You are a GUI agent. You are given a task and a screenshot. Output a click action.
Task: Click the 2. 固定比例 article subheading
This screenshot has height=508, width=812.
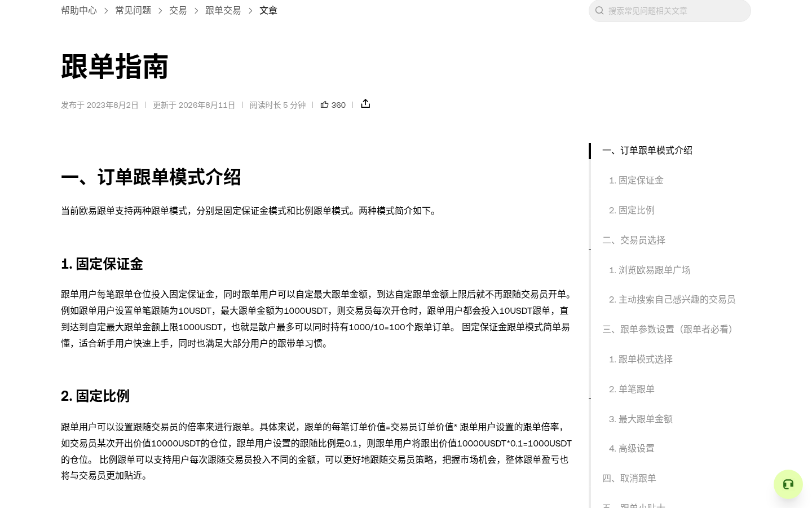click(x=95, y=396)
